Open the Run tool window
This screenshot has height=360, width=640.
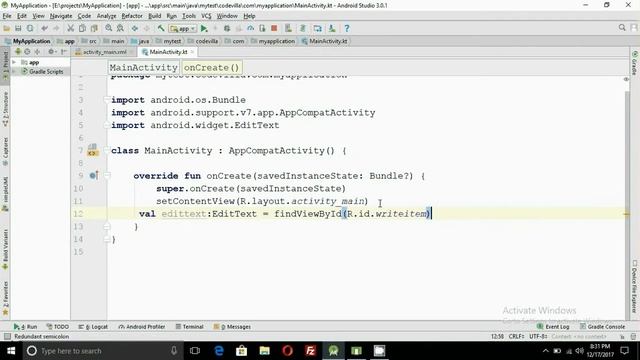coord(25,327)
